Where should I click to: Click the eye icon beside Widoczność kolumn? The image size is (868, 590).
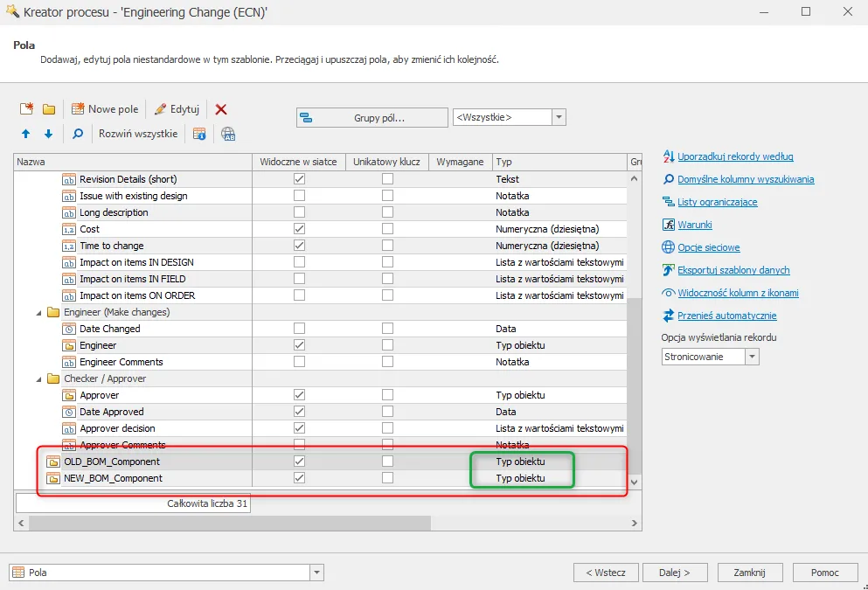(668, 293)
